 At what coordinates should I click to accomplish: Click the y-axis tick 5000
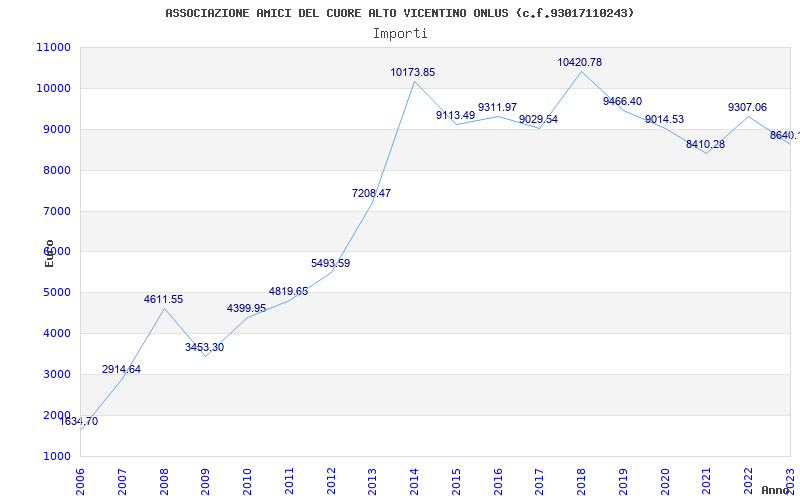click(x=56, y=293)
